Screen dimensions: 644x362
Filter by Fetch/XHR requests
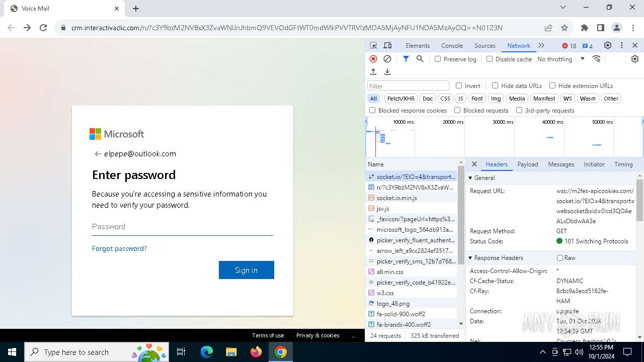pos(401,99)
